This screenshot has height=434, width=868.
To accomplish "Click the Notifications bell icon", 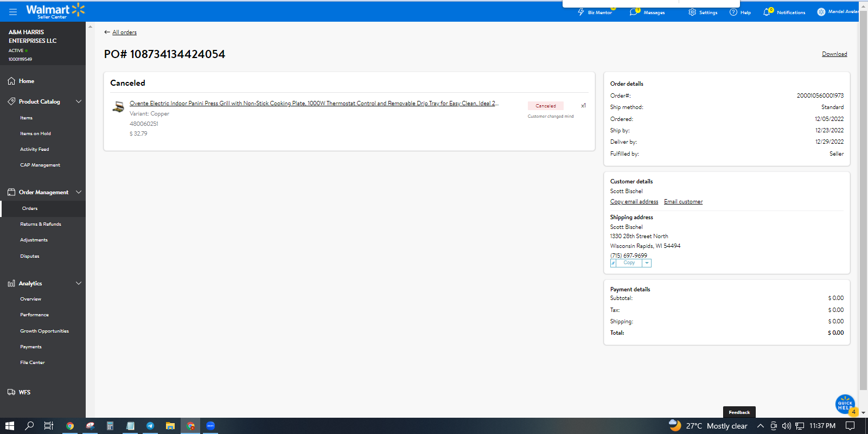I will [x=767, y=12].
